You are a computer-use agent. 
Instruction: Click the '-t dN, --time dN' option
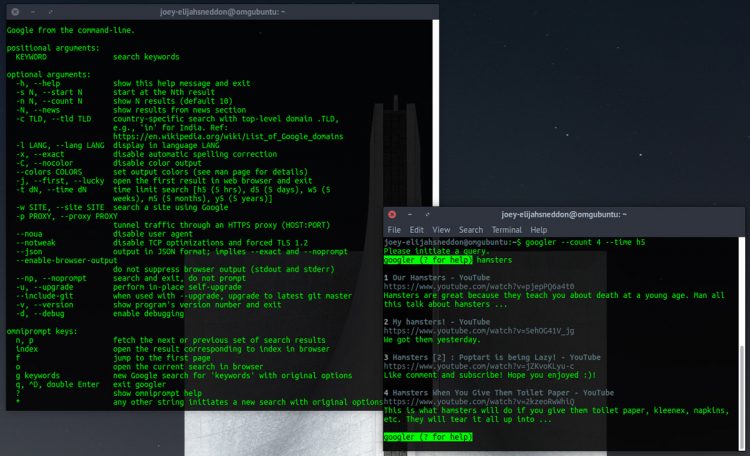point(53,189)
